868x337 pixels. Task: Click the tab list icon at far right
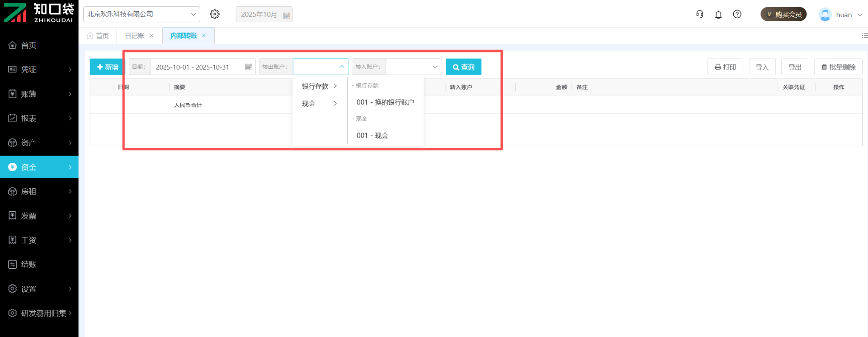point(864,36)
